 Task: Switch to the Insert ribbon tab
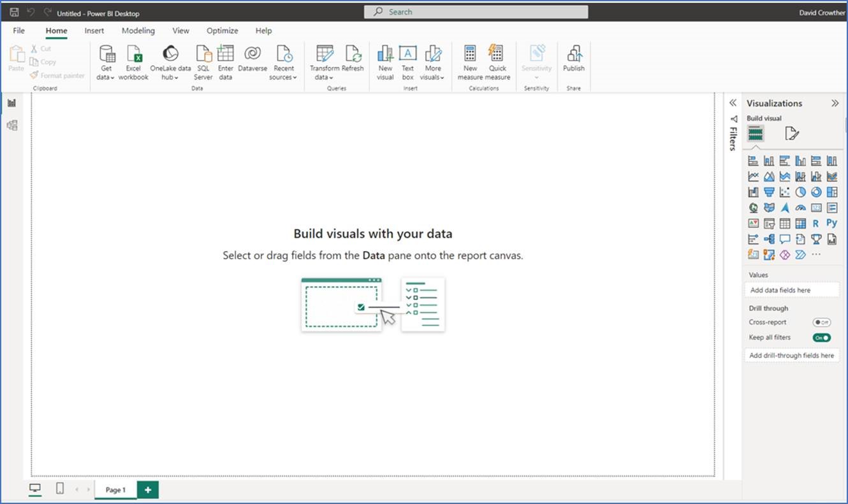(94, 31)
